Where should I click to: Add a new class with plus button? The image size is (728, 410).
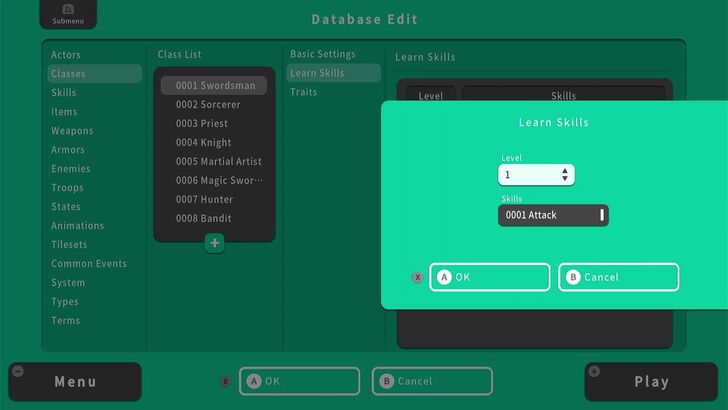pos(214,243)
